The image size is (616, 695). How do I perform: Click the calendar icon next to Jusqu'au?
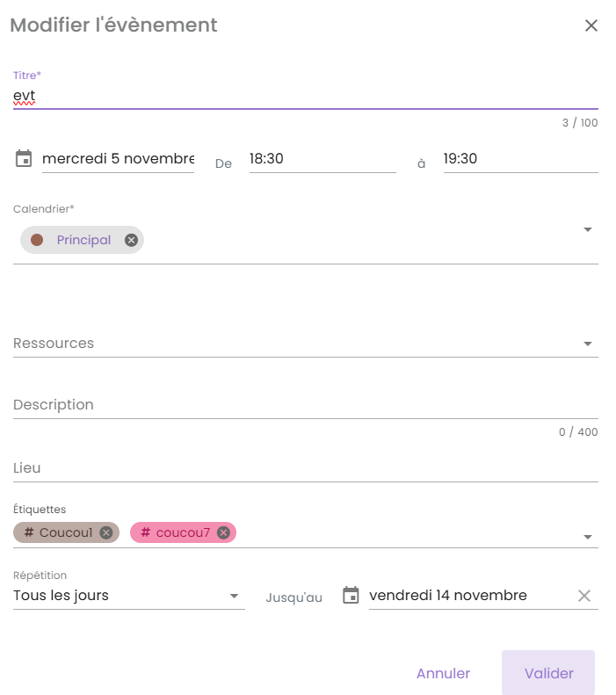pos(351,596)
